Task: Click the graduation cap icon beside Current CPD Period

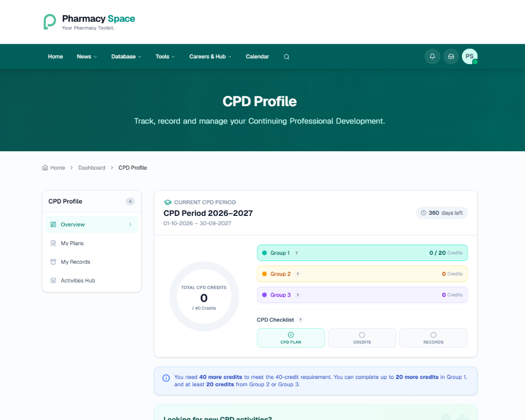Action: click(168, 202)
